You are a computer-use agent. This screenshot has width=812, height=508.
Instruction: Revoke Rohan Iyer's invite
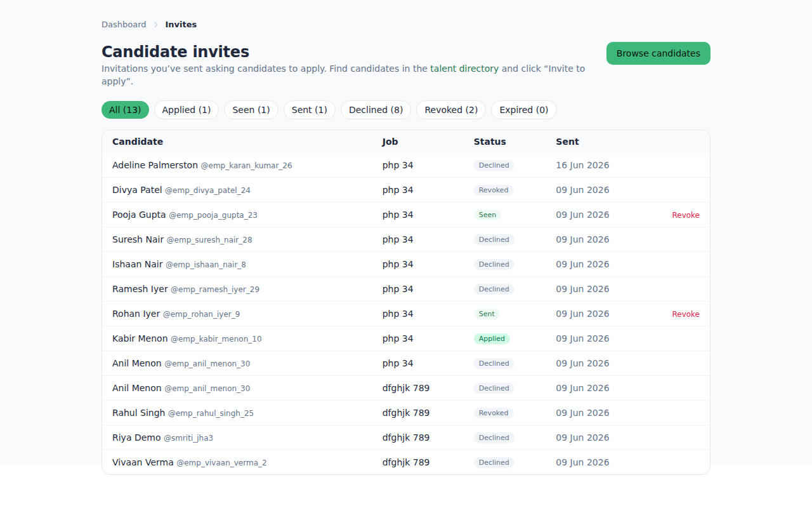[686, 314]
